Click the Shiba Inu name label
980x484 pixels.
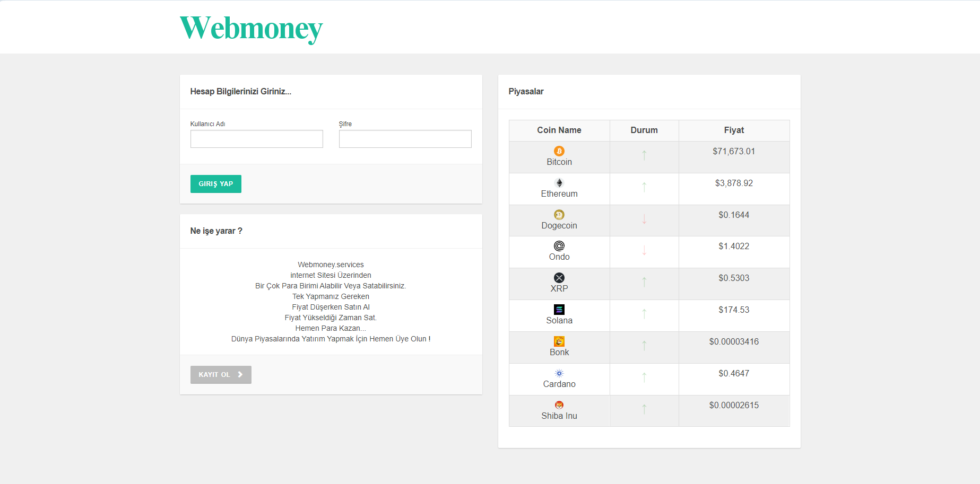coord(559,416)
